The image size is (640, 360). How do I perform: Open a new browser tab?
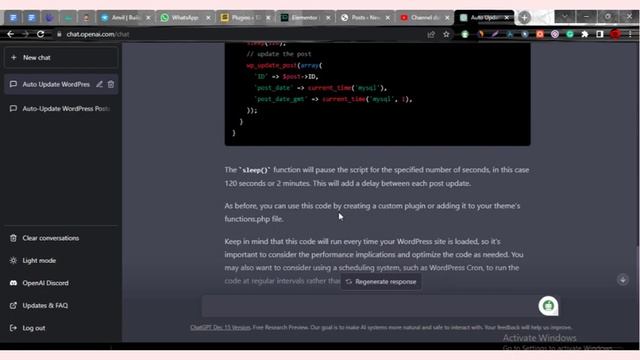click(524, 17)
